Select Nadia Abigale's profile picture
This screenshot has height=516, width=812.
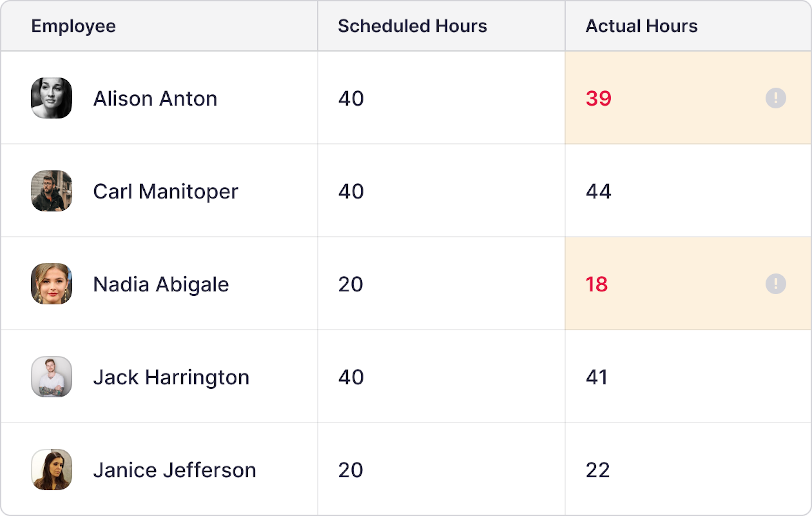(x=51, y=284)
